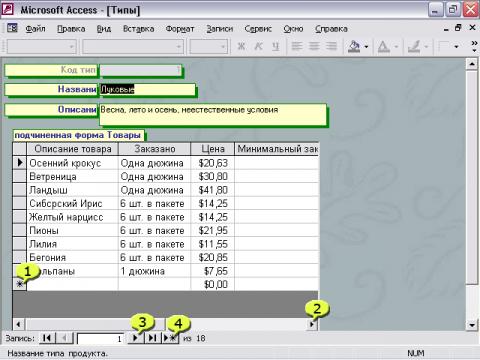Expand line color dropdown arrow
This screenshot has width=480, height=360.
pyautogui.click(x=426, y=47)
